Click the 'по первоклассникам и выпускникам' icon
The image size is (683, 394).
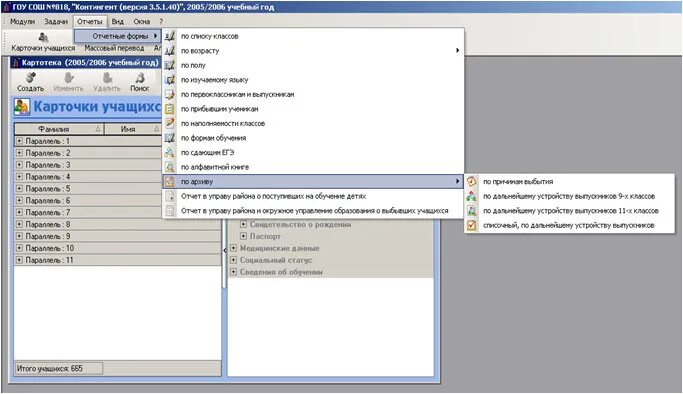pyautogui.click(x=169, y=94)
